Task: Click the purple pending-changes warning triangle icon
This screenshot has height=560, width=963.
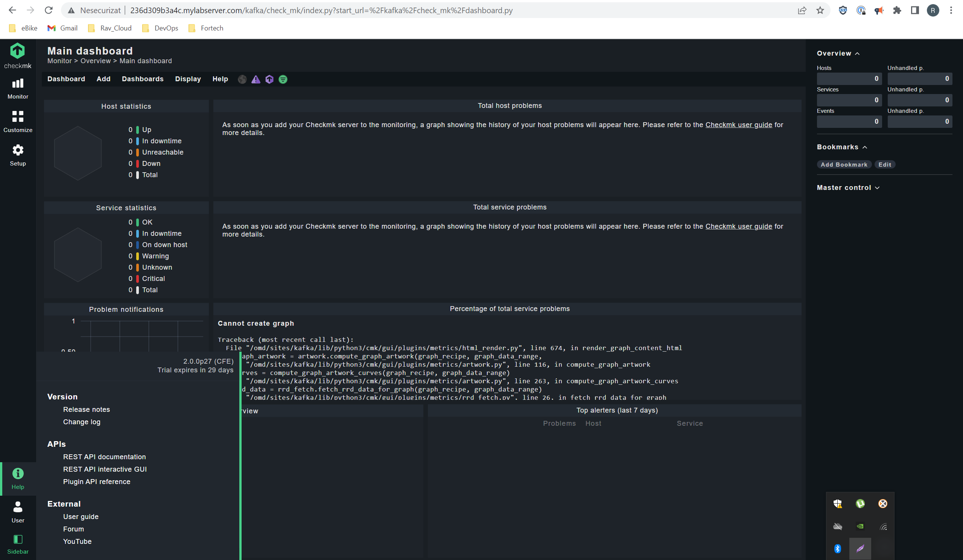Action: [256, 79]
